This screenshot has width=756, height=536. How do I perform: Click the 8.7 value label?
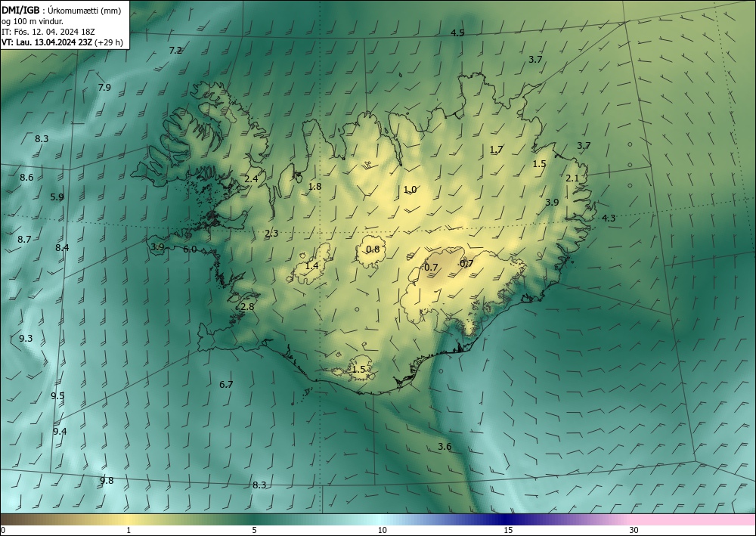click(24, 239)
